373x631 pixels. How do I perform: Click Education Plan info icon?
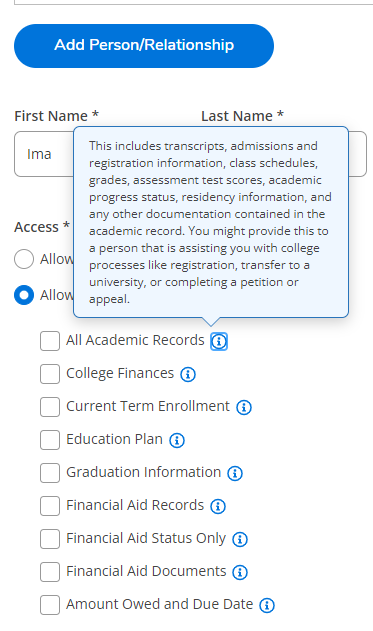(177, 441)
